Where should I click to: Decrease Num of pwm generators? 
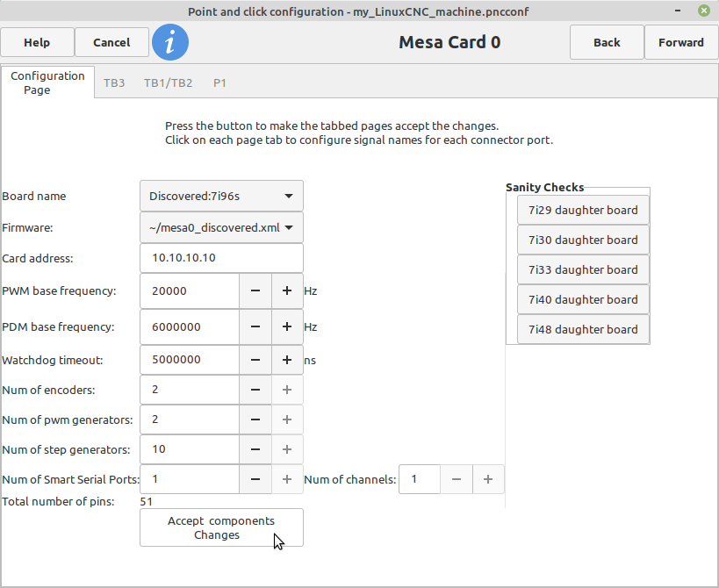255,419
